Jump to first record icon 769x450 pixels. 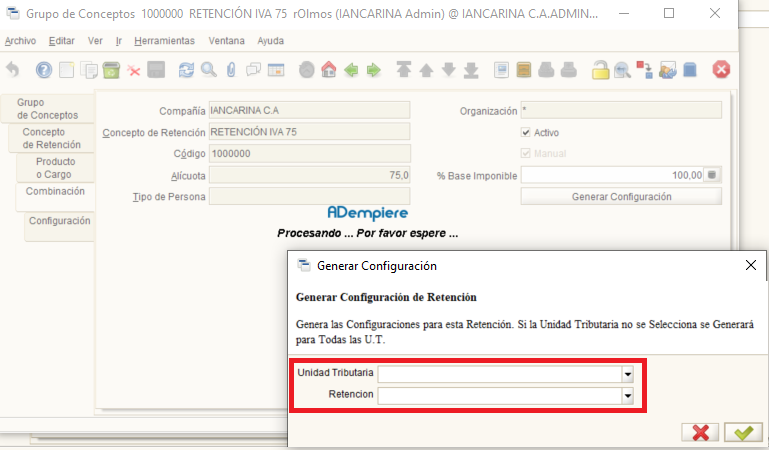tap(404, 70)
